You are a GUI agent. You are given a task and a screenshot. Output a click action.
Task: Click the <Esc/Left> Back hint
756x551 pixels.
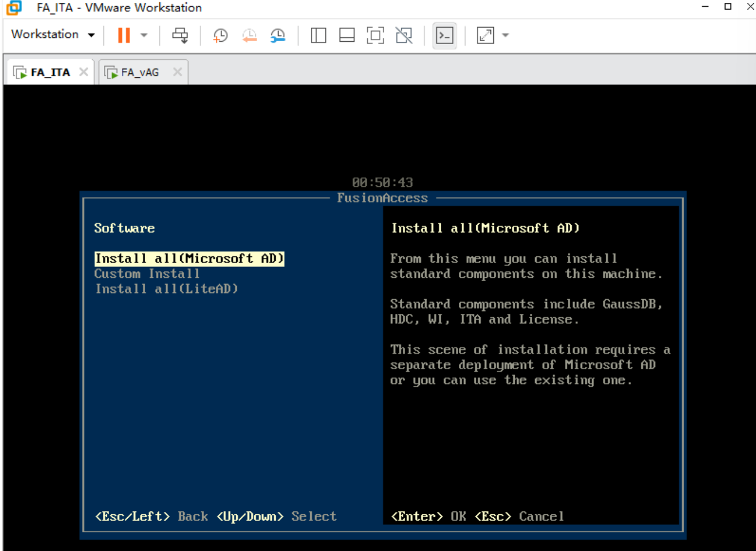[151, 516]
